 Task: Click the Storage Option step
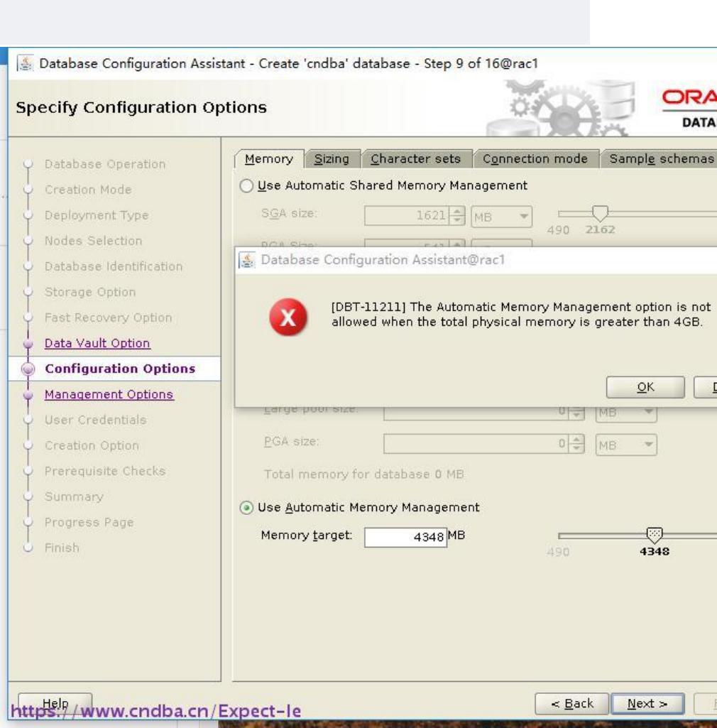coord(90,292)
